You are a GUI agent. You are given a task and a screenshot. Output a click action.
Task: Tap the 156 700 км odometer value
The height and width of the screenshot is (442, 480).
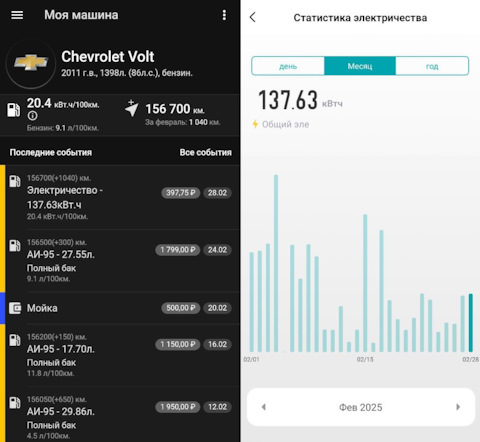tap(175, 109)
